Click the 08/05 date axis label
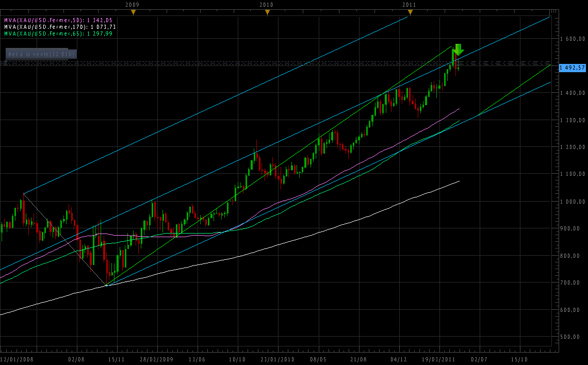 pos(318,359)
